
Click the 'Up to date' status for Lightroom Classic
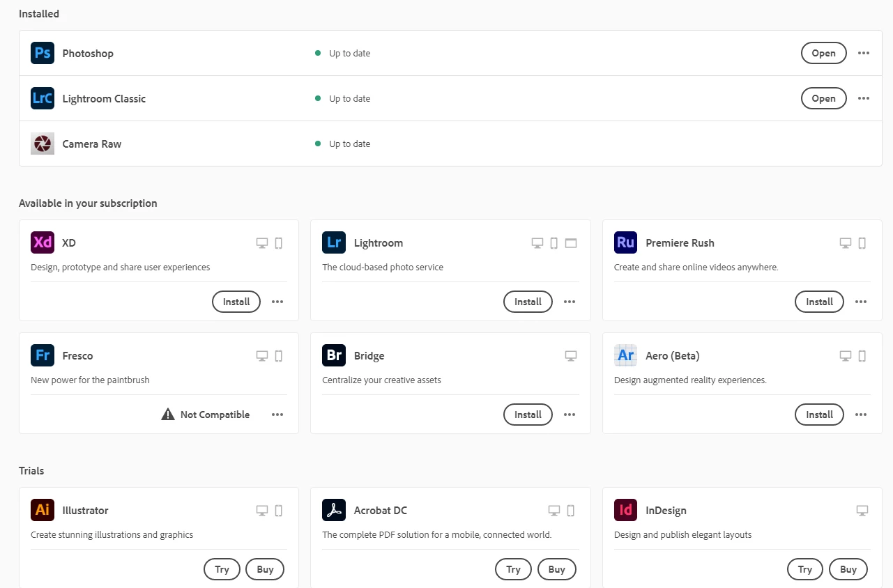click(349, 98)
